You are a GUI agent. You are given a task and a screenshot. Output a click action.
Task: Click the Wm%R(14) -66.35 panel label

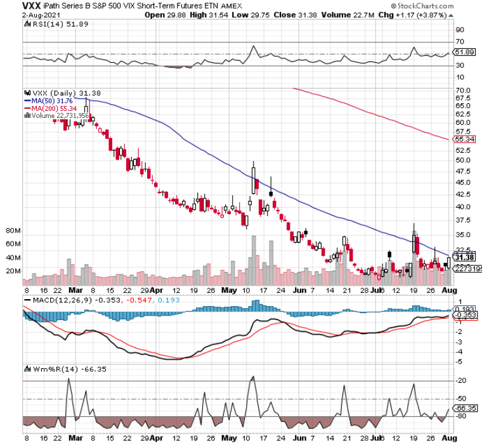(x=70, y=369)
